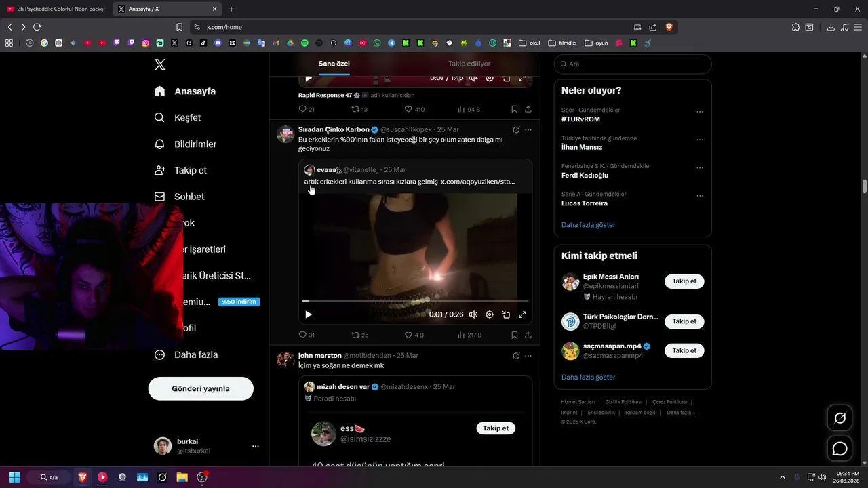868x488 pixels.
Task: Reply to Sıradan Çinko Karbon post
Action: (307, 335)
